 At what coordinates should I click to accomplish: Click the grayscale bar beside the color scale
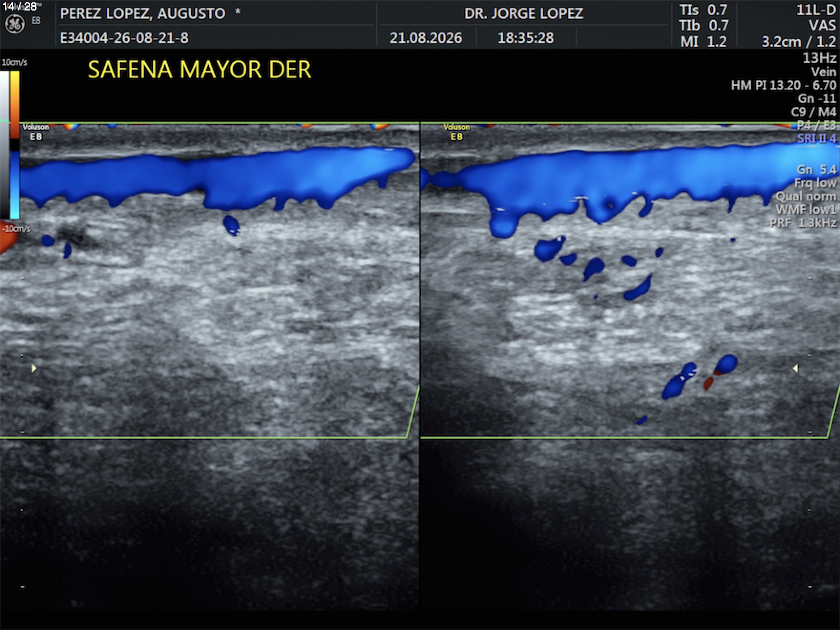(x=4, y=145)
